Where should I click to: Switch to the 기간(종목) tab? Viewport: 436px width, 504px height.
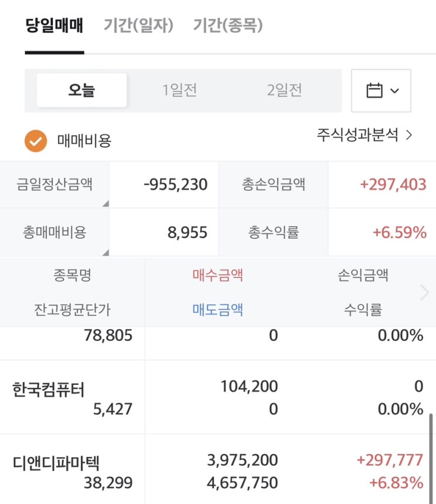228,26
